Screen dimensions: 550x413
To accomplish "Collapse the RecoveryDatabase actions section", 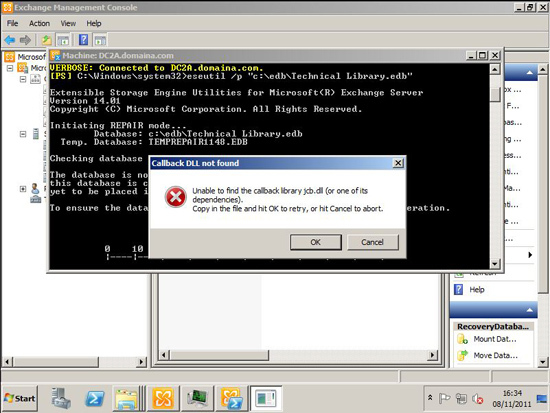I will coord(530,310).
